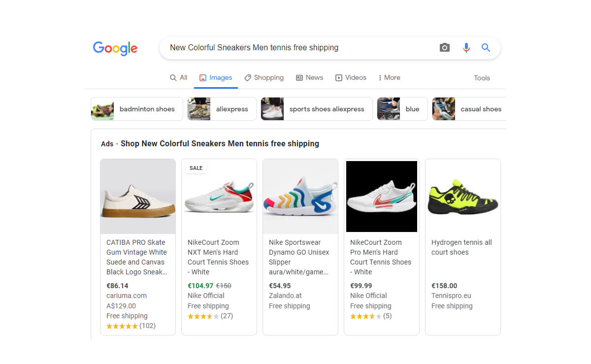Choose the casual shoes chip
The height and width of the screenshot is (364, 591).
pos(469,109)
